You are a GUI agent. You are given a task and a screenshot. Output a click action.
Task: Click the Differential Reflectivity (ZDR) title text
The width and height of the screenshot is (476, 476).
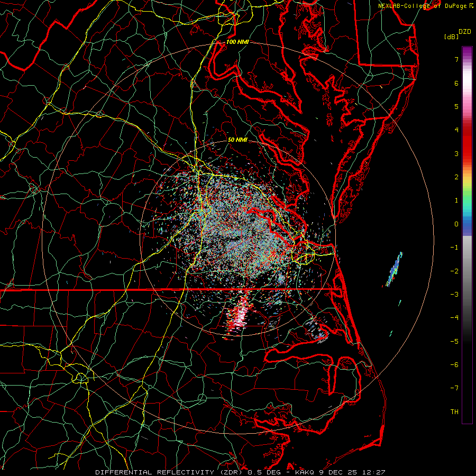click(170, 472)
